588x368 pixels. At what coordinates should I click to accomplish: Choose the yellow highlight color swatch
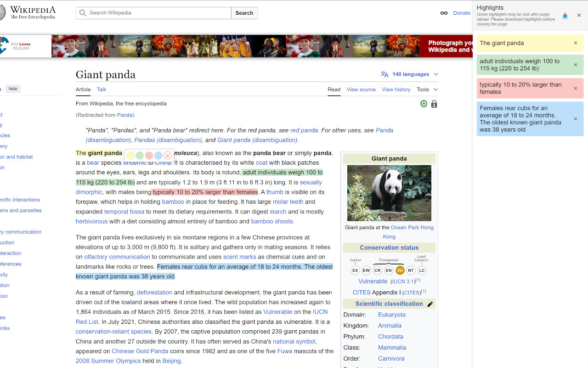(130, 156)
